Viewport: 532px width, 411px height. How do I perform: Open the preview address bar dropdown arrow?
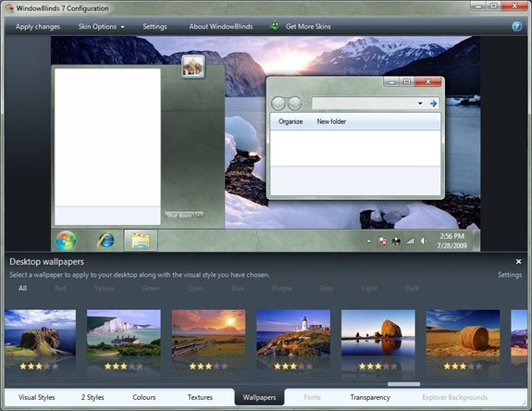coord(420,103)
